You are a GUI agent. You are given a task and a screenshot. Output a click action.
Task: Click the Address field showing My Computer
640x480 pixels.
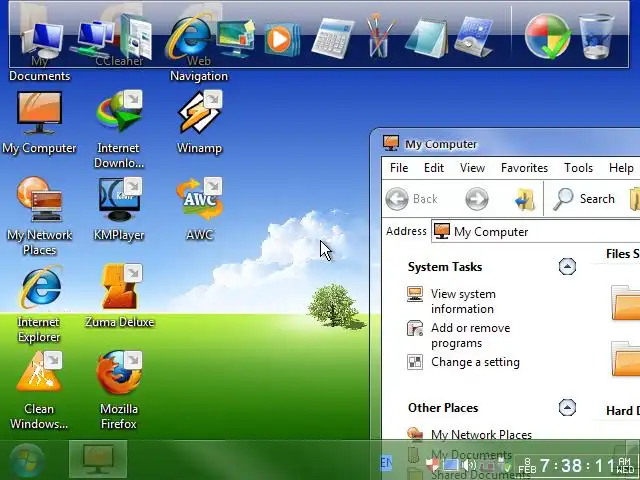[536, 231]
